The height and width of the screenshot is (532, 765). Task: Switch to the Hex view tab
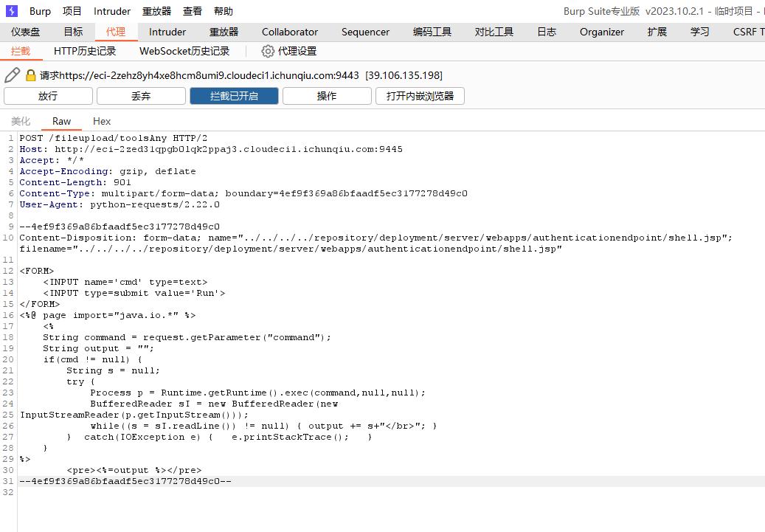click(x=102, y=121)
